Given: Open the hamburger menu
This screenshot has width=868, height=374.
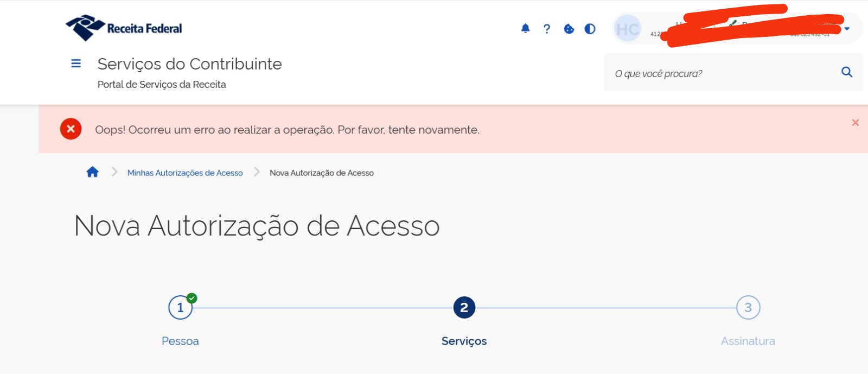Looking at the screenshot, I should [x=76, y=64].
